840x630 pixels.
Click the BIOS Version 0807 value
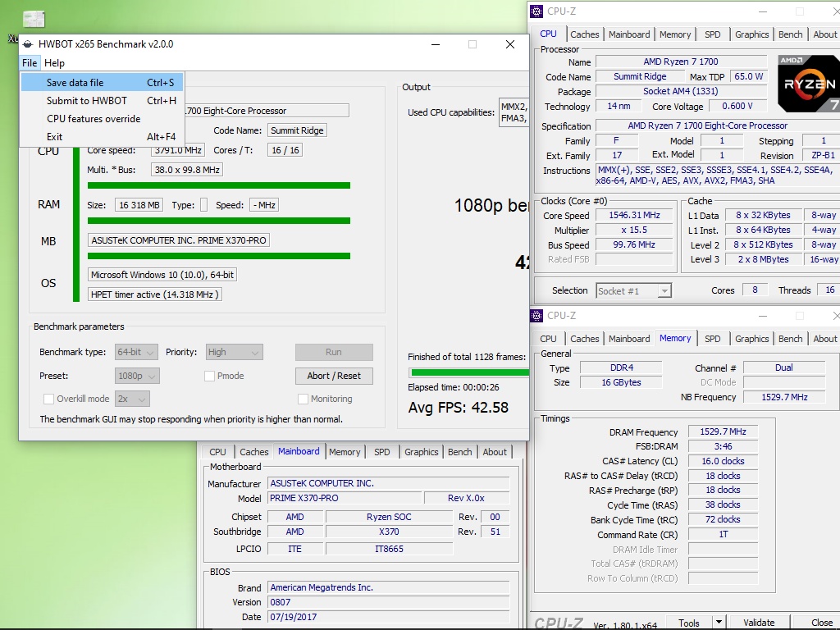point(388,602)
